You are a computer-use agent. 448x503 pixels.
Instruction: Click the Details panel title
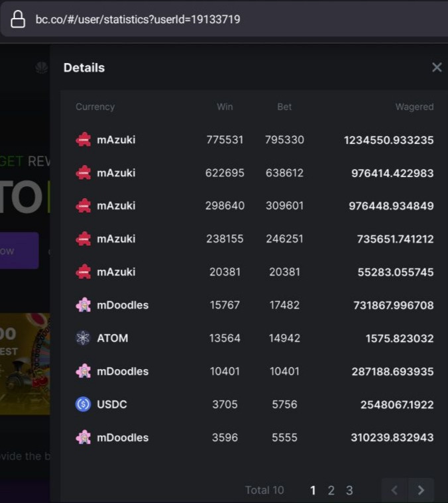[x=84, y=68]
